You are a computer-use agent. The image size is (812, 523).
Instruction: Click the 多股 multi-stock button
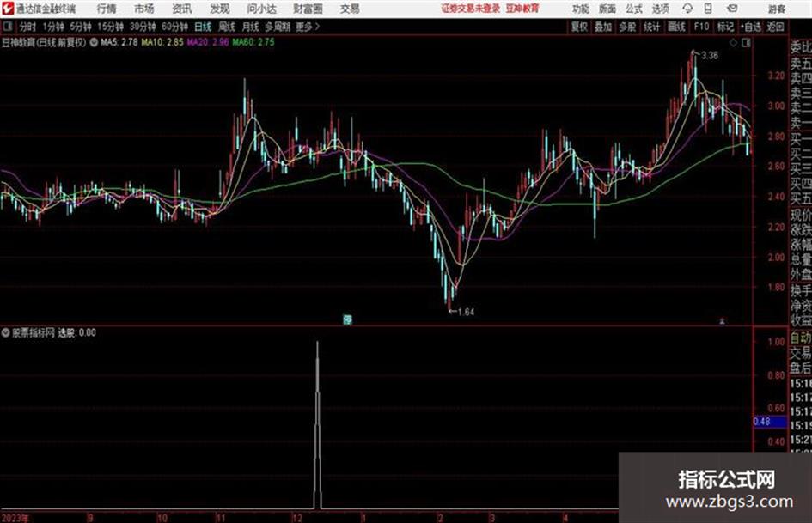(627, 27)
